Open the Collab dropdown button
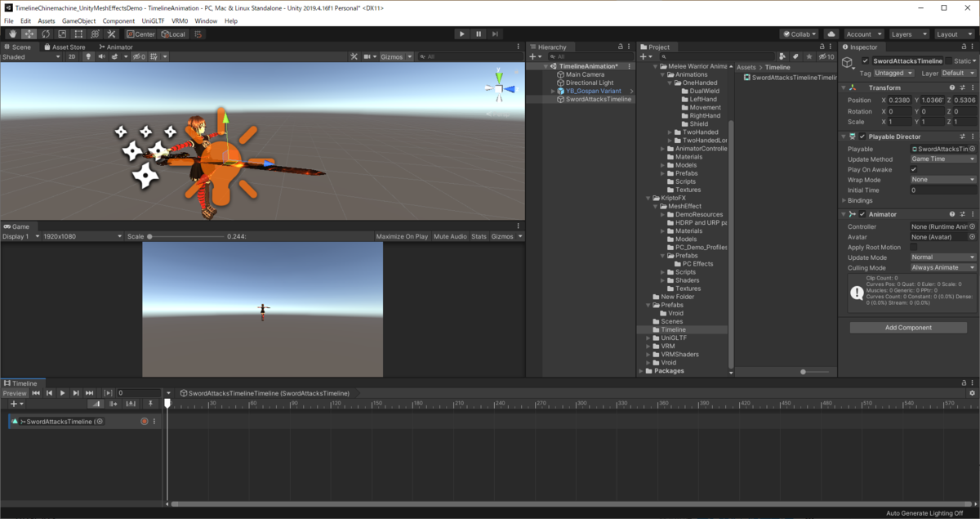Viewport: 980px width, 519px height. (799, 34)
